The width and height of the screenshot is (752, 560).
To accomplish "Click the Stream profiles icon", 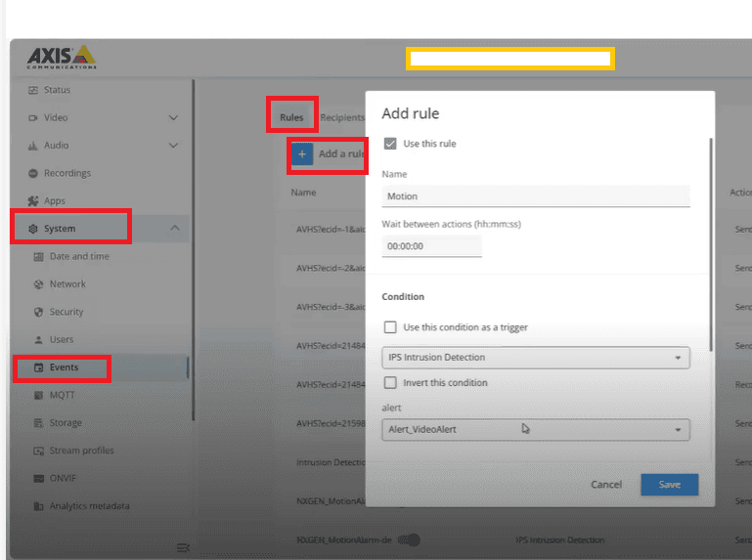I will point(38,451).
